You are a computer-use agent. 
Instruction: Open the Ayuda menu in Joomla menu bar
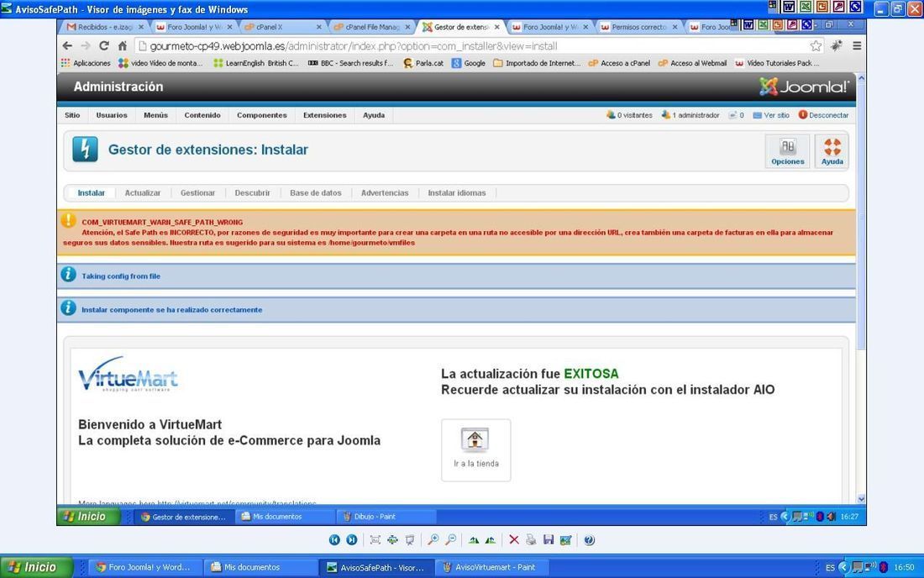point(374,115)
